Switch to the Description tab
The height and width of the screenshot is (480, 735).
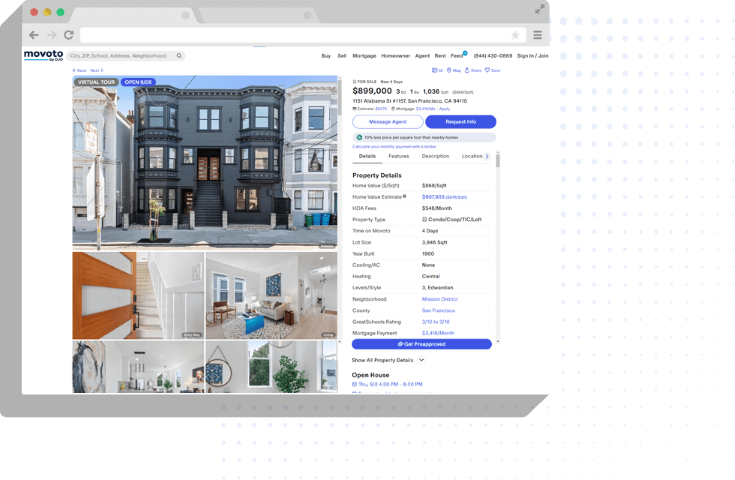[435, 157]
